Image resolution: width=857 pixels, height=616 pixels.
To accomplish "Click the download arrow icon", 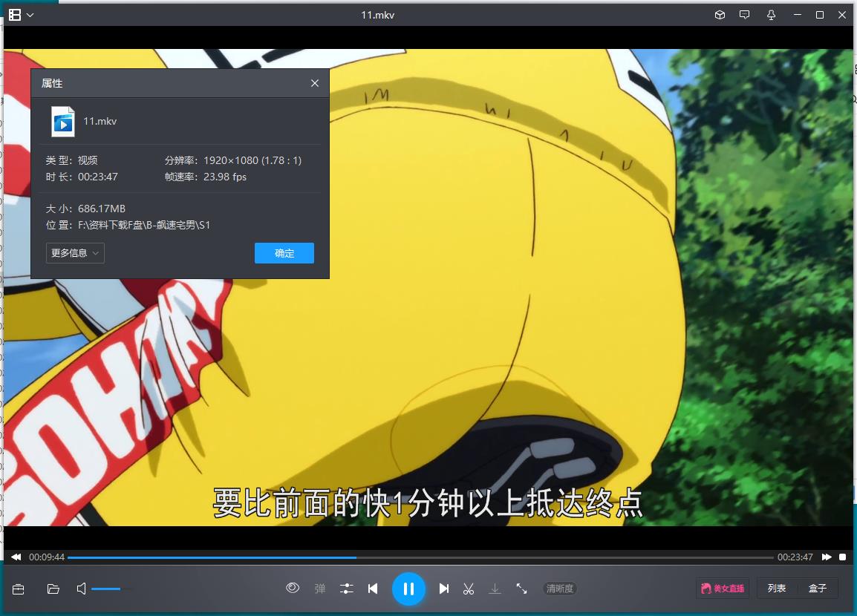I will point(495,589).
